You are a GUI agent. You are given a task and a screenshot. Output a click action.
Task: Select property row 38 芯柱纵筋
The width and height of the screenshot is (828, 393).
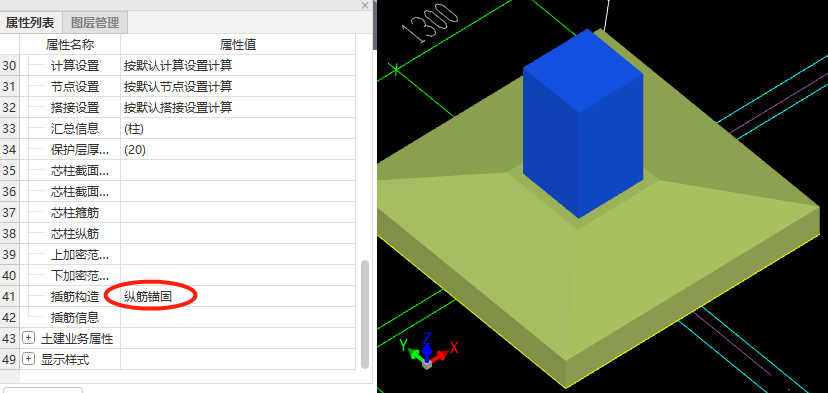click(177, 233)
